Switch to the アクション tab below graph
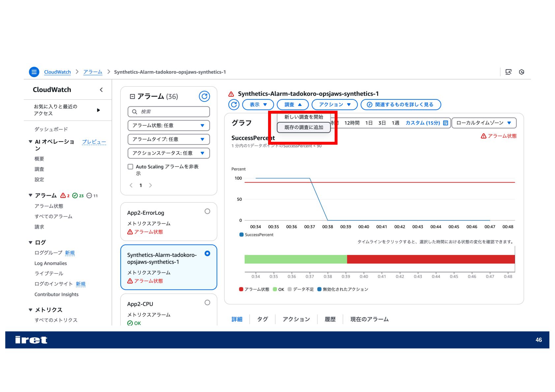 (296, 319)
